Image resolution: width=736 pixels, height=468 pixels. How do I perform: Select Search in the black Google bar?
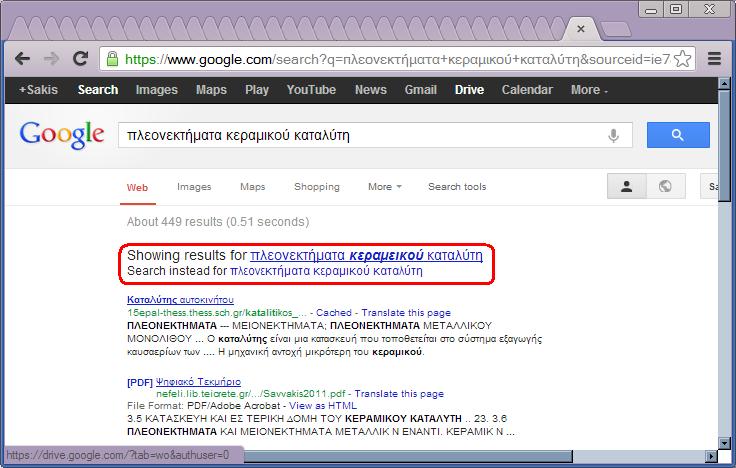pyautogui.click(x=98, y=90)
